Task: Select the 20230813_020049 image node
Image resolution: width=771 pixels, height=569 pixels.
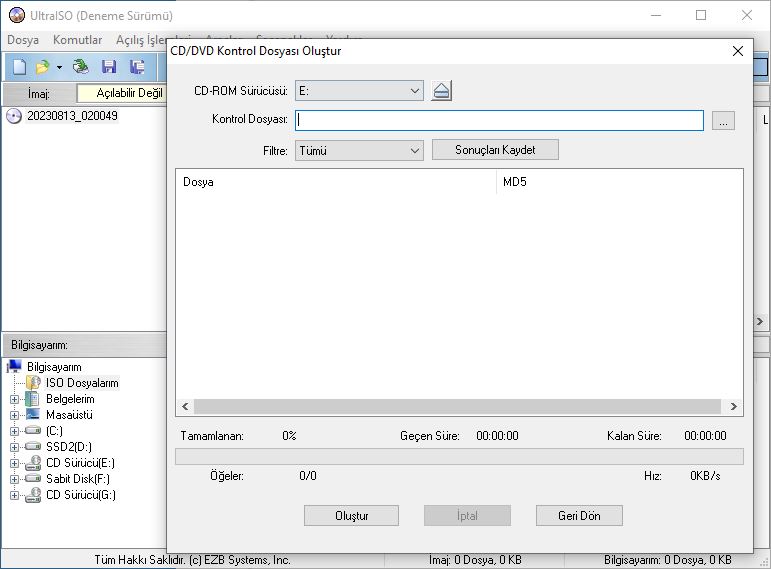Action: point(72,116)
